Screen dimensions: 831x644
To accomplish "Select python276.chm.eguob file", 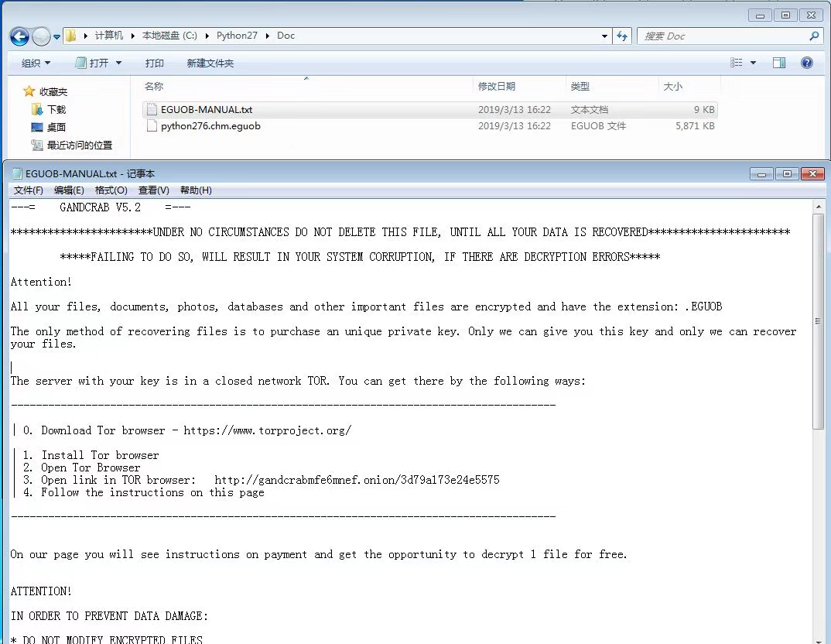I will tap(430, 126).
